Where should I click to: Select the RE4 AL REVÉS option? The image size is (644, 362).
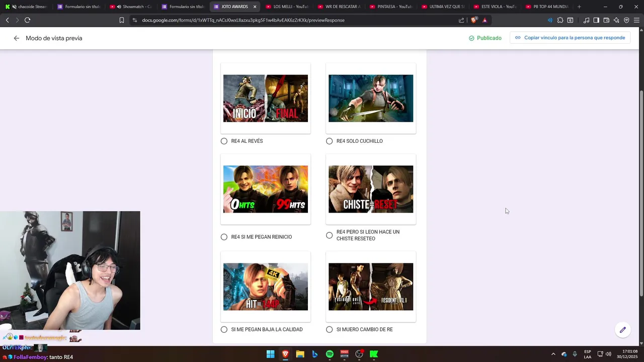tap(224, 141)
